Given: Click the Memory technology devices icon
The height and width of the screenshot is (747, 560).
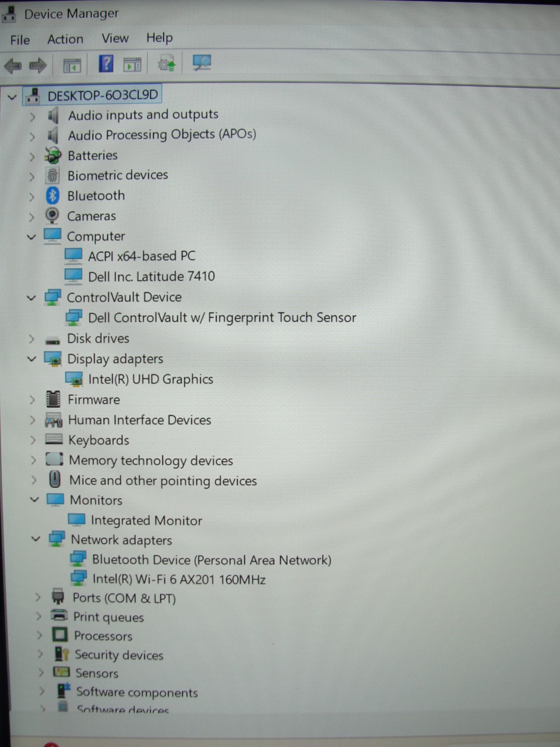Looking at the screenshot, I should point(54,459).
